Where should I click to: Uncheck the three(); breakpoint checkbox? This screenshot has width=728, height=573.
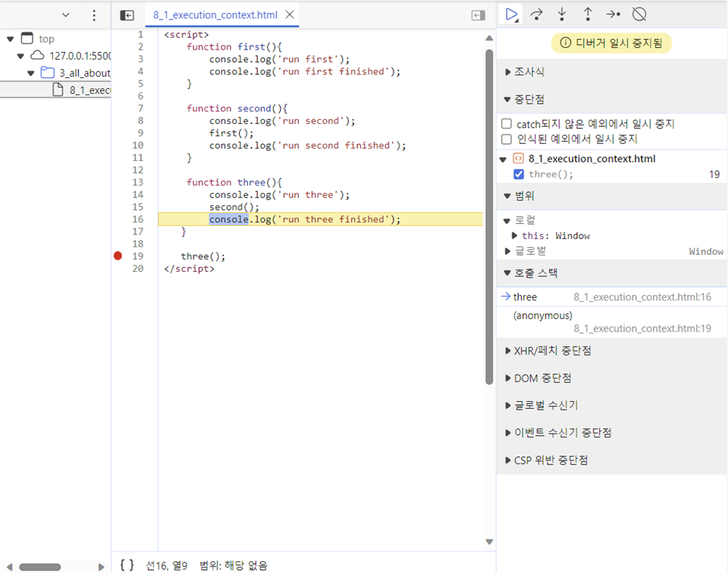(x=519, y=174)
